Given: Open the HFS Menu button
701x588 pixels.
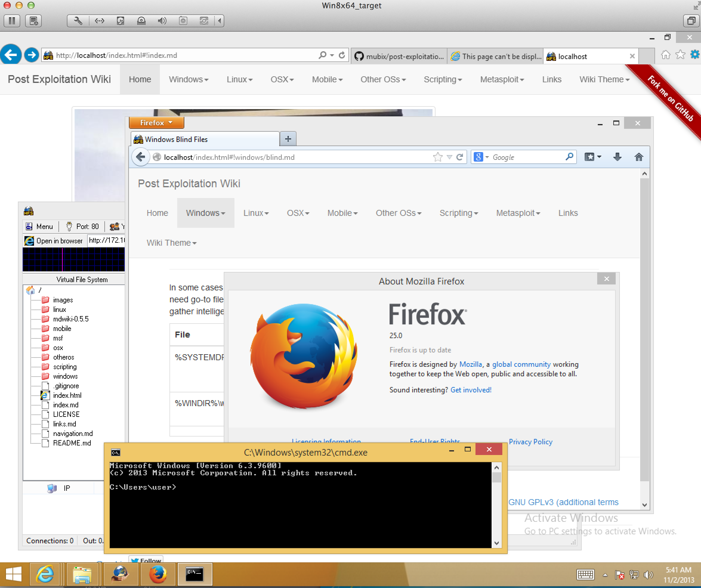Looking at the screenshot, I should pos(39,226).
